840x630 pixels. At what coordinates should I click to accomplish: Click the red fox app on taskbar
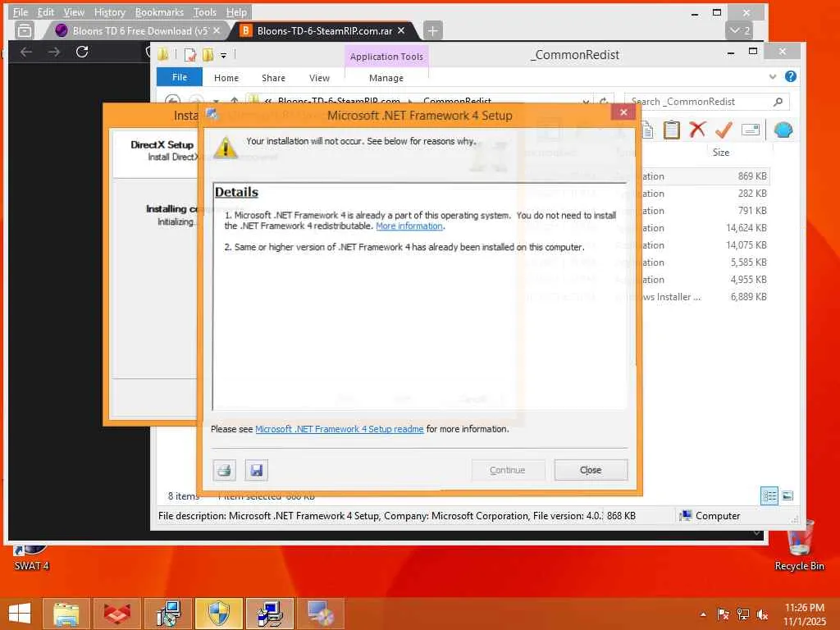point(116,614)
